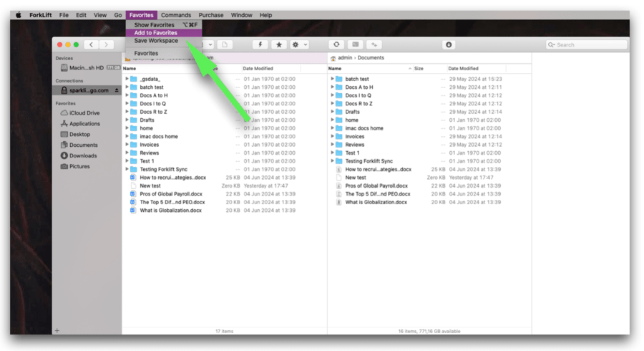Open Desktop in sidebar
This screenshot has height=351, width=644.
[79, 134]
